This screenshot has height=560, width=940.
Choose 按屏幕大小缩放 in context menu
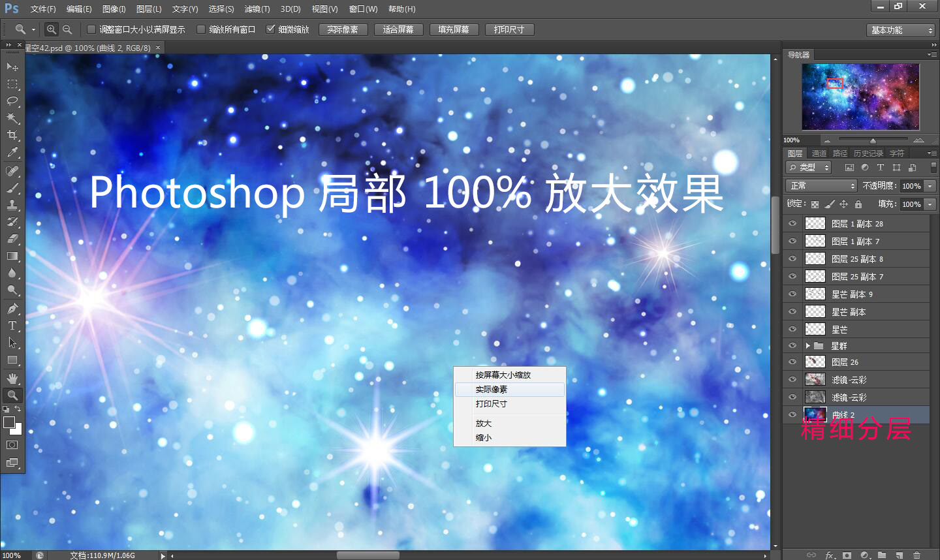click(x=510, y=375)
